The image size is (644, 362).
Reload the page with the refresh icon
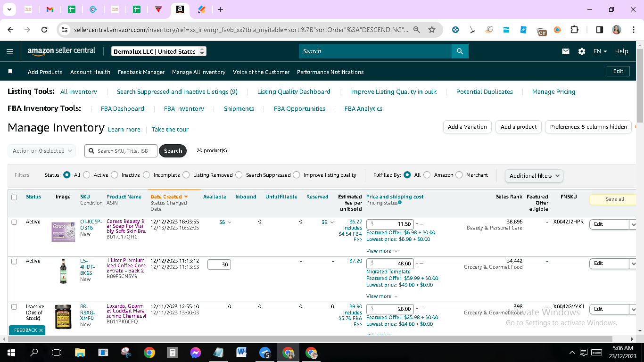click(44, 30)
